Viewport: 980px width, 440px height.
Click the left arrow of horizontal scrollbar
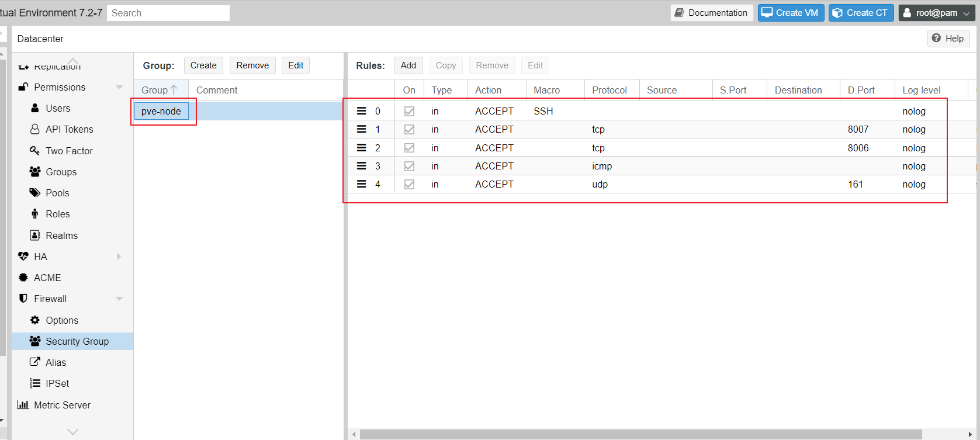(354, 435)
